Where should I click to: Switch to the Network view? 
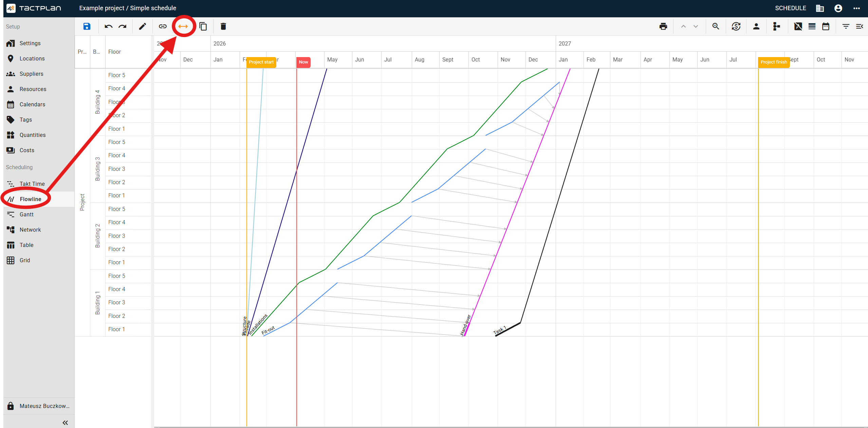point(39,230)
